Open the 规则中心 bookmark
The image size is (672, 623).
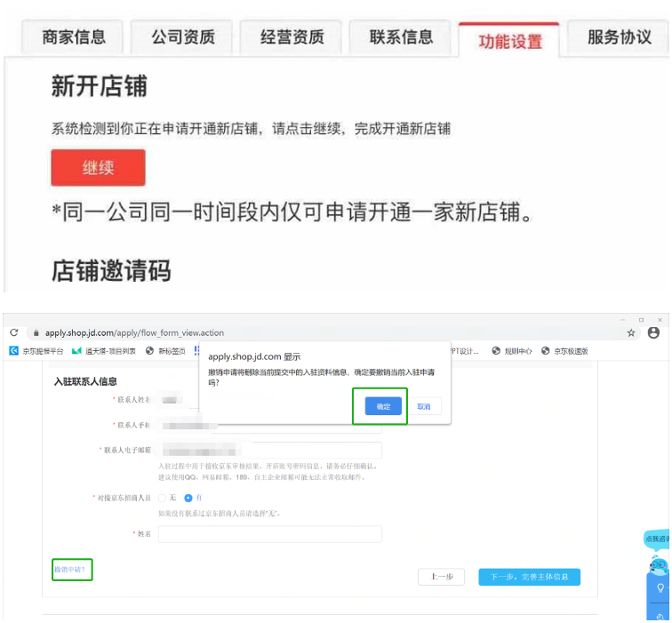click(x=512, y=351)
